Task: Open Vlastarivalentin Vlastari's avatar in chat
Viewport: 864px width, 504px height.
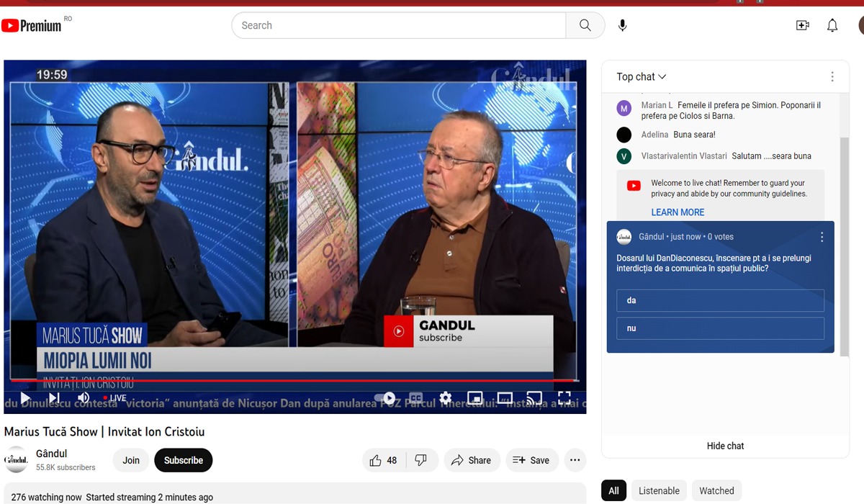Action: coord(624,156)
